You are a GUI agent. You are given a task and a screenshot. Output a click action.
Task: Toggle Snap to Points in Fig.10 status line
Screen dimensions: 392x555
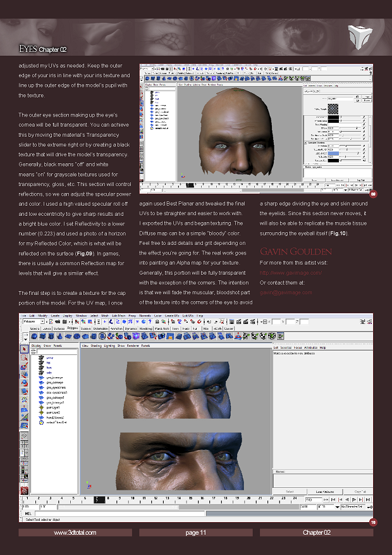point(186,321)
